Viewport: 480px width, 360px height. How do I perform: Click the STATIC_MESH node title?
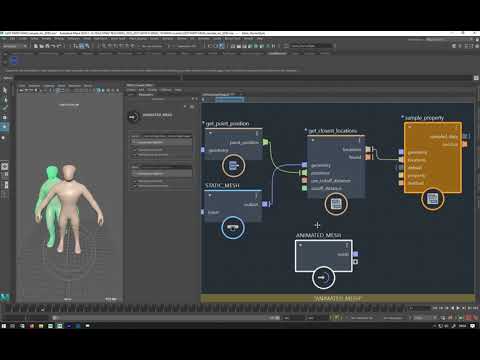coord(222,185)
